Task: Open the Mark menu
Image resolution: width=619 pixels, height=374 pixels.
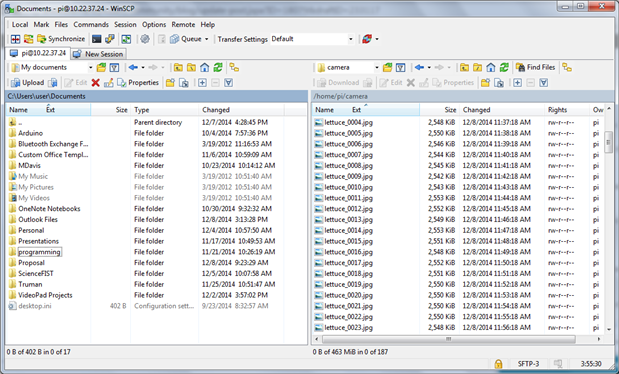Action: [x=41, y=24]
